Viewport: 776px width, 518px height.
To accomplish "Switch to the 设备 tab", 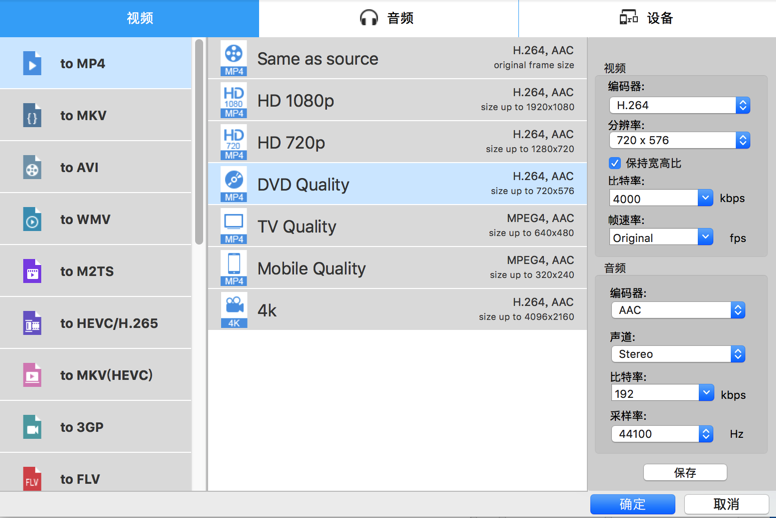I will (x=647, y=18).
